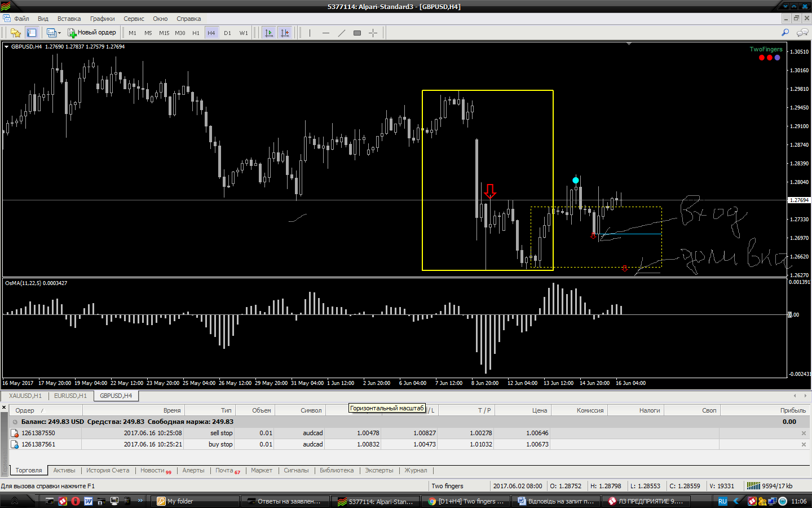Viewport: 812px width, 508px height.
Task: Open the chart profiles icon
Action: [51, 33]
